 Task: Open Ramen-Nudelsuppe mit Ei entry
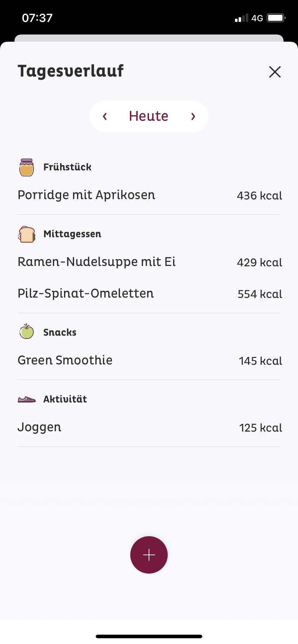(149, 262)
